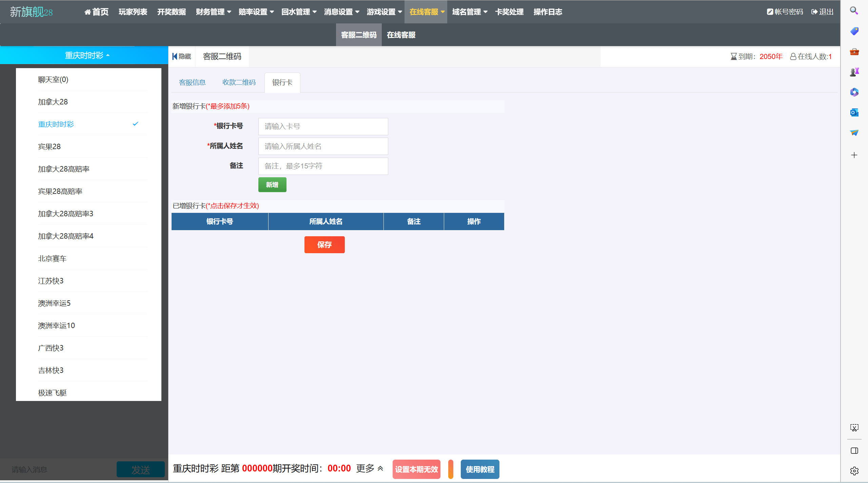The image size is (868, 483).
Task: Click the red 保存 button
Action: click(324, 245)
